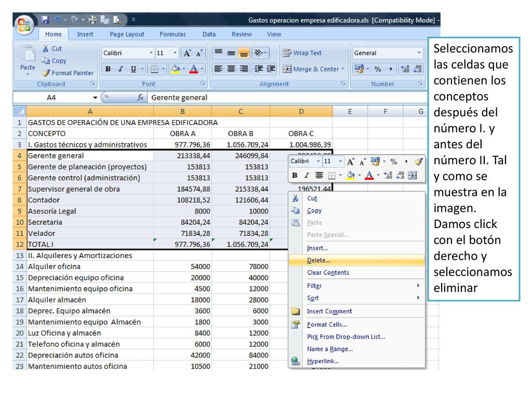Open the Calibri font name dropdown in ribbon
Image resolution: width=532 pixels, height=399 pixels.
tap(151, 53)
